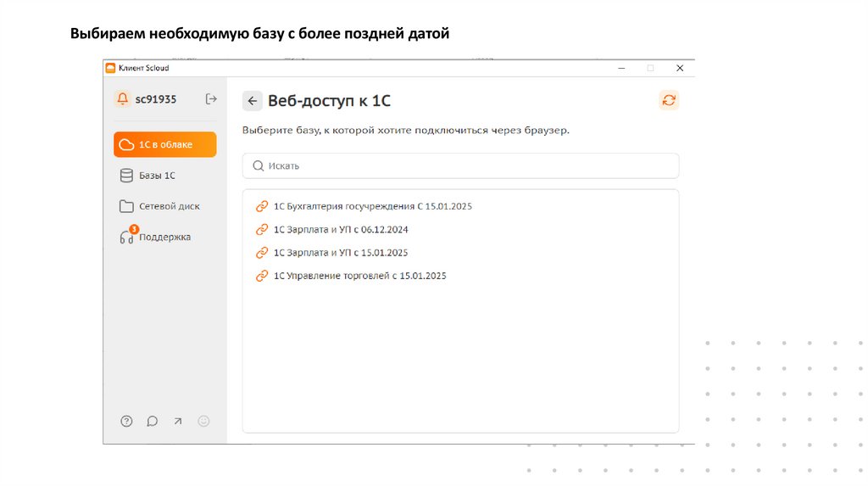This screenshot has width=868, height=487.
Task: Open the Поддержка section
Action: 164,237
